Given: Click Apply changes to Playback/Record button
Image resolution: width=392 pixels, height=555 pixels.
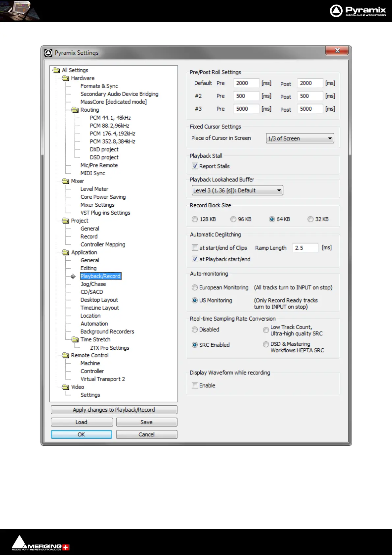Looking at the screenshot, I should coord(114,410).
